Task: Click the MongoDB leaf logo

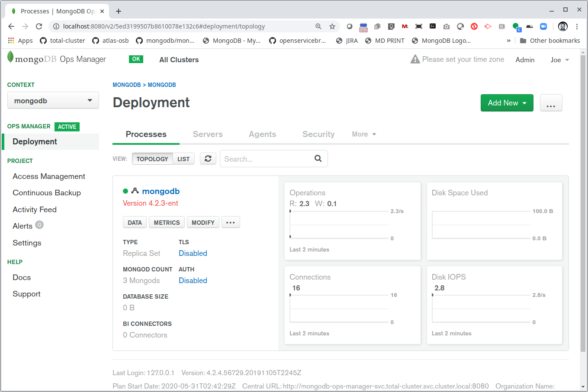Action: click(x=11, y=57)
